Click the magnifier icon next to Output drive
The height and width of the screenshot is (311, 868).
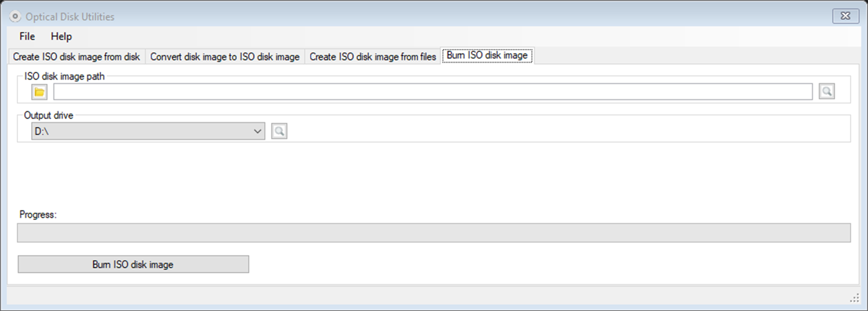point(279,131)
